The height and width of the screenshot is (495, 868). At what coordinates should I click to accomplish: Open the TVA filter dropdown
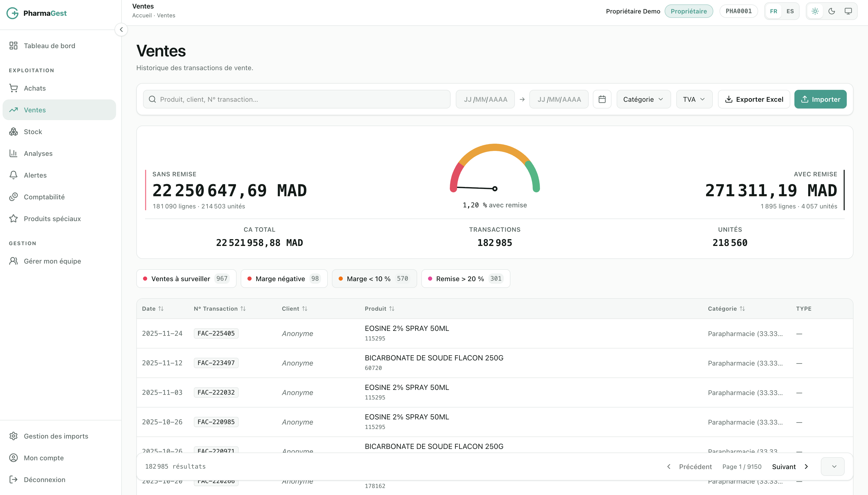coord(694,99)
